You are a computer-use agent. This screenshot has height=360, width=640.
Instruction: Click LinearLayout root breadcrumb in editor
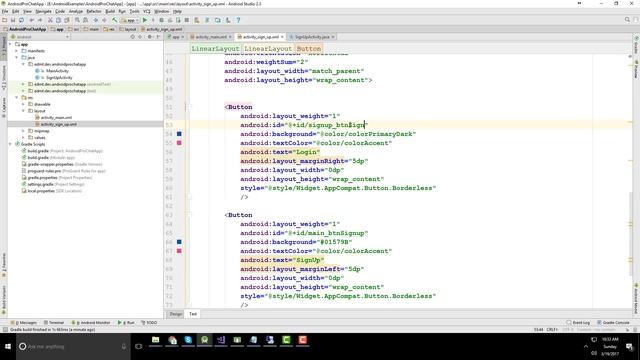215,49
